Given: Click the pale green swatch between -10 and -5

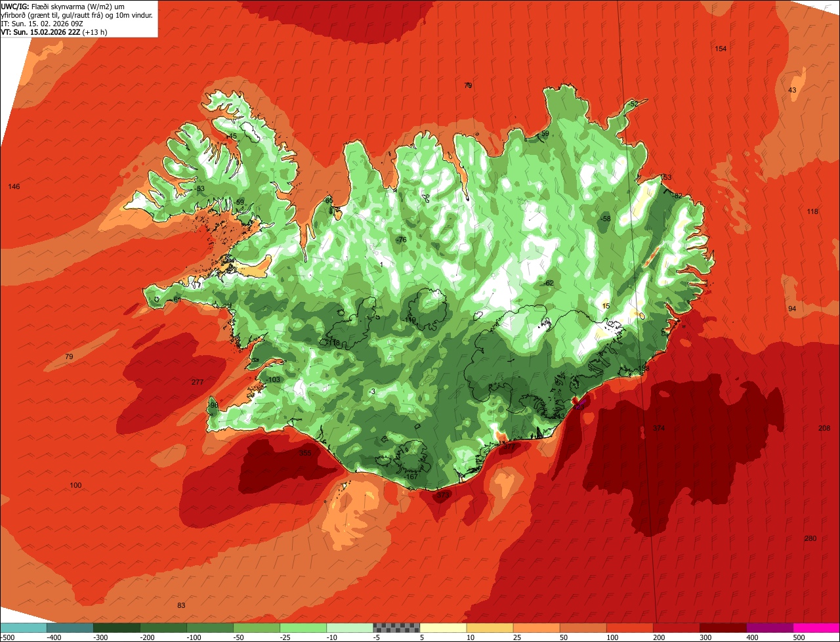Looking at the screenshot, I should coord(350,628).
